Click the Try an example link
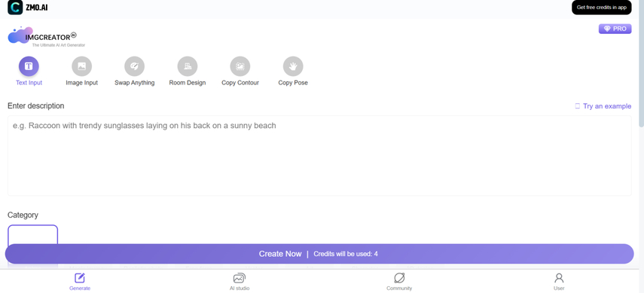 (x=603, y=106)
